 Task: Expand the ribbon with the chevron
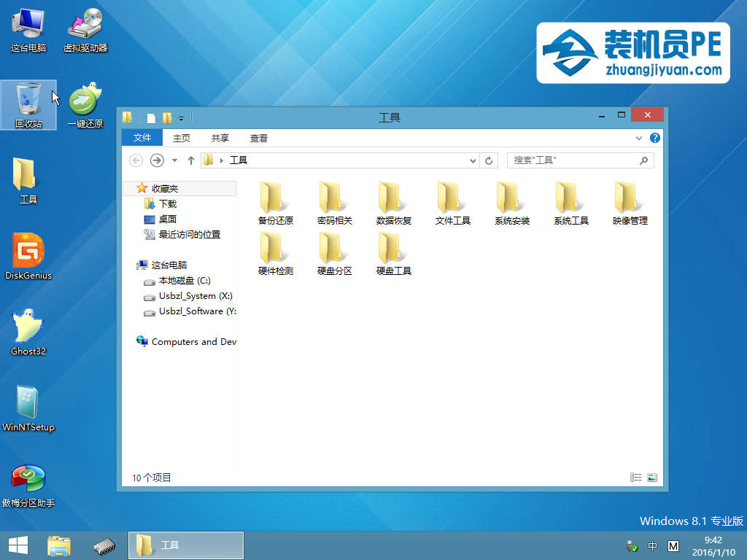639,138
